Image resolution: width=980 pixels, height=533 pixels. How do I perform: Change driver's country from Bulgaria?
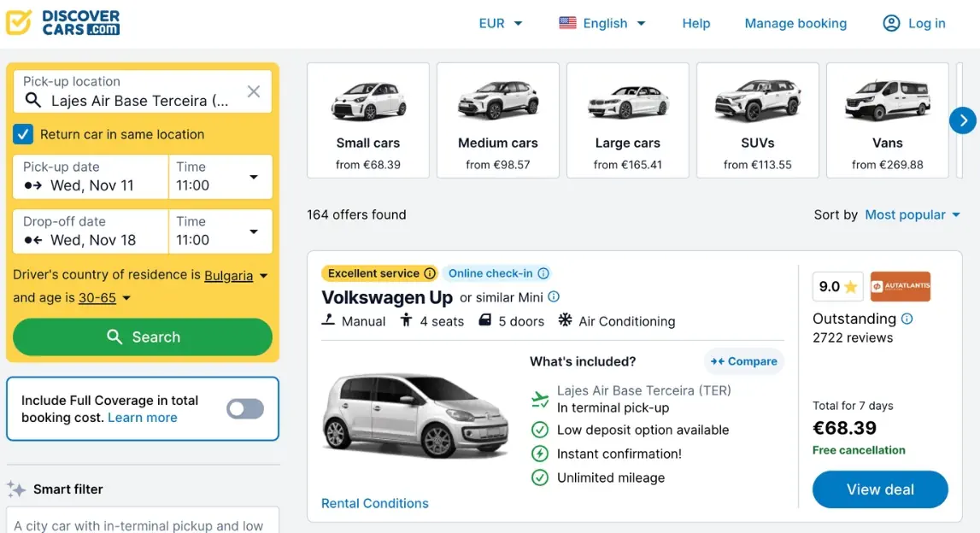tap(236, 276)
